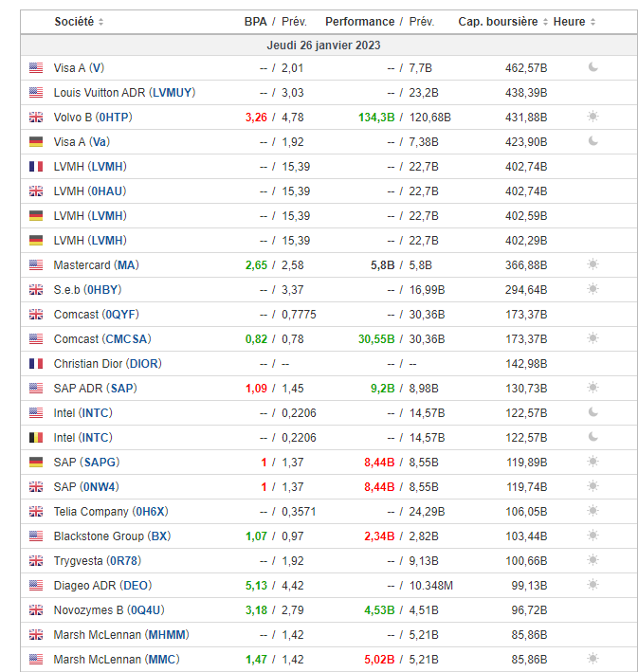Click the sun icon in Marsh McLennan (MMC) row
Screen dimensions: 638x672
click(x=593, y=659)
